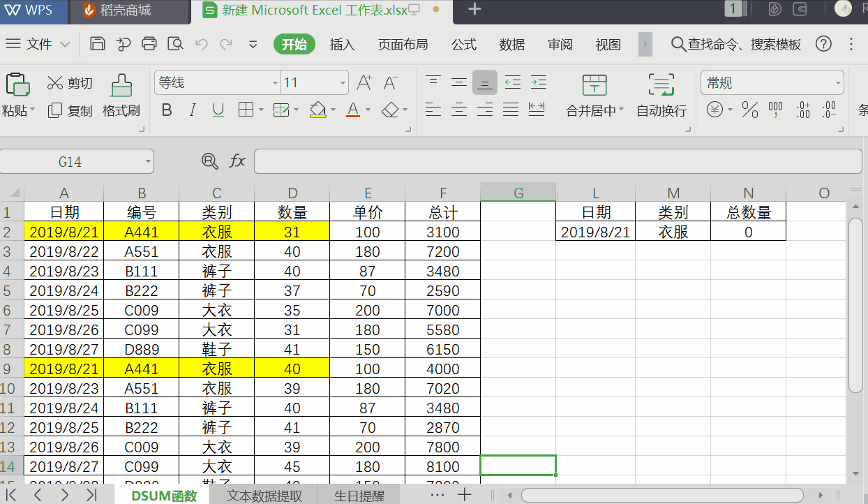Open the font size dropdown
Viewport: 868px width, 504px height.
[343, 82]
